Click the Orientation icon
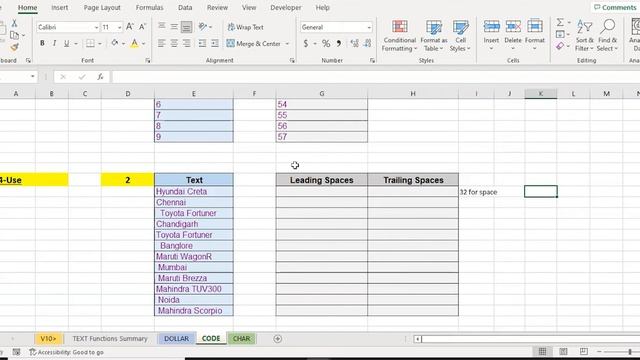This screenshot has height=360, width=640. pos(202,27)
